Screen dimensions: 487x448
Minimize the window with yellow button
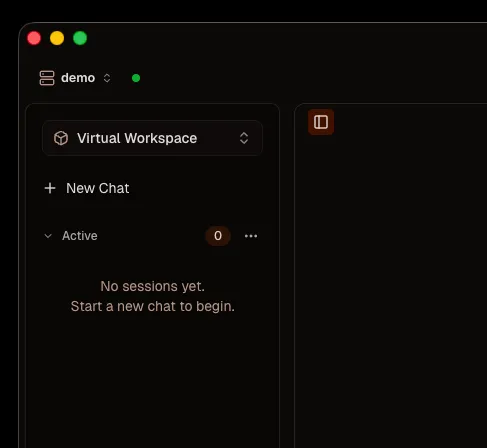tap(57, 38)
